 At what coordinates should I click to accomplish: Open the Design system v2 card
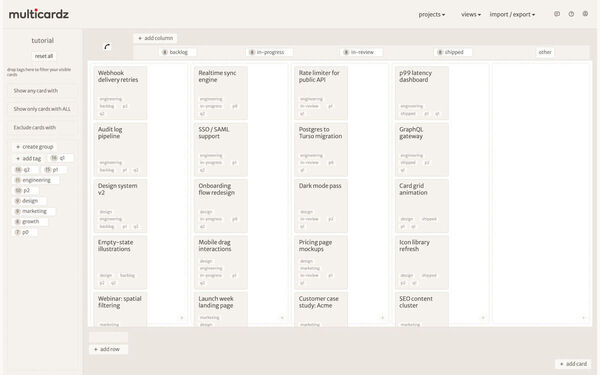(x=120, y=206)
